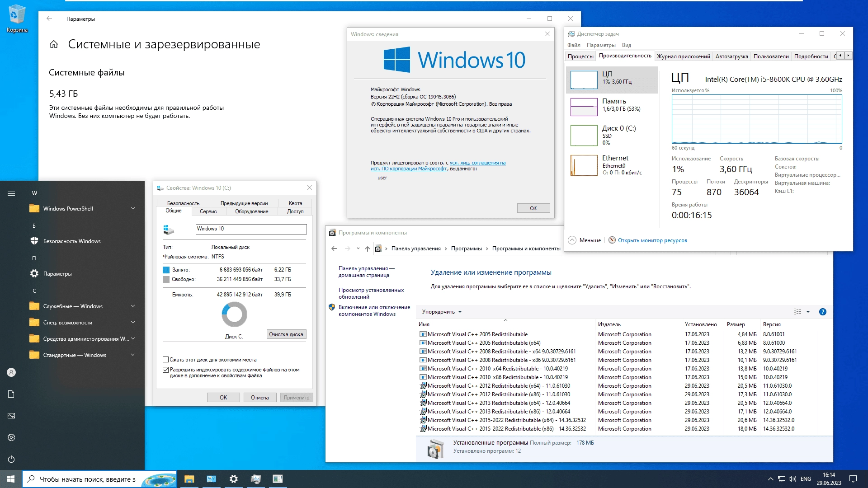Screen dimensions: 868x488
Task: Click OK in Windows about dialog
Action: point(533,208)
